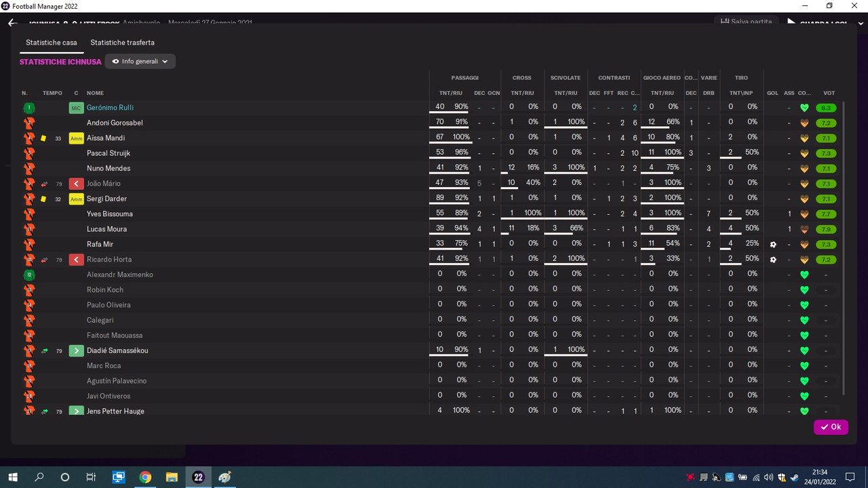Click the green subbed-on badge beside Jens Petter Hauge

(x=77, y=411)
